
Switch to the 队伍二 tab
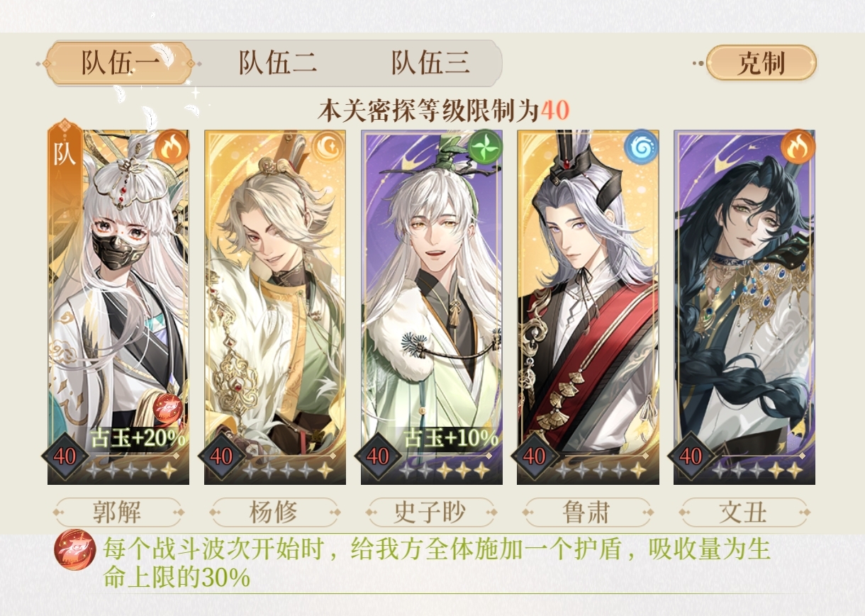tap(278, 63)
